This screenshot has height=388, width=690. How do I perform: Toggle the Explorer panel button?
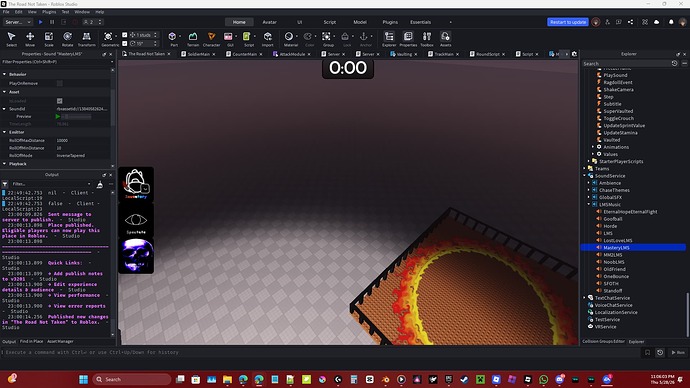pyautogui.click(x=389, y=39)
